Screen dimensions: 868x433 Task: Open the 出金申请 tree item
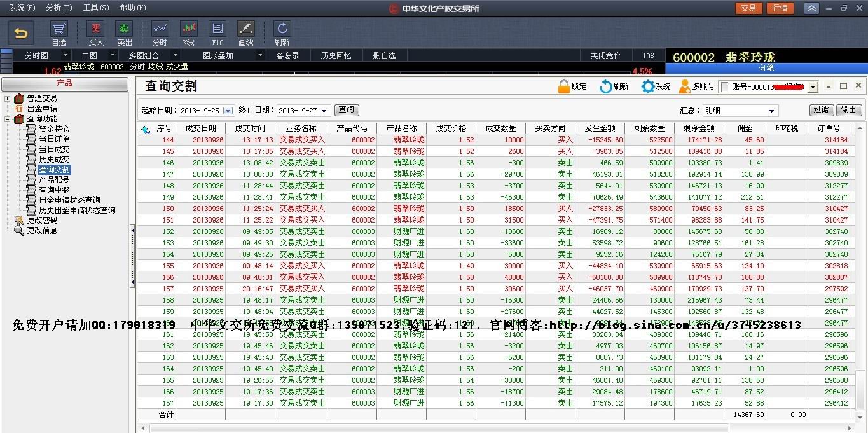point(42,108)
